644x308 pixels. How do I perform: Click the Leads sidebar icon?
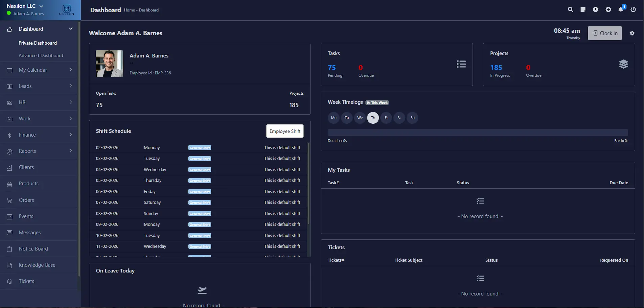[9, 87]
